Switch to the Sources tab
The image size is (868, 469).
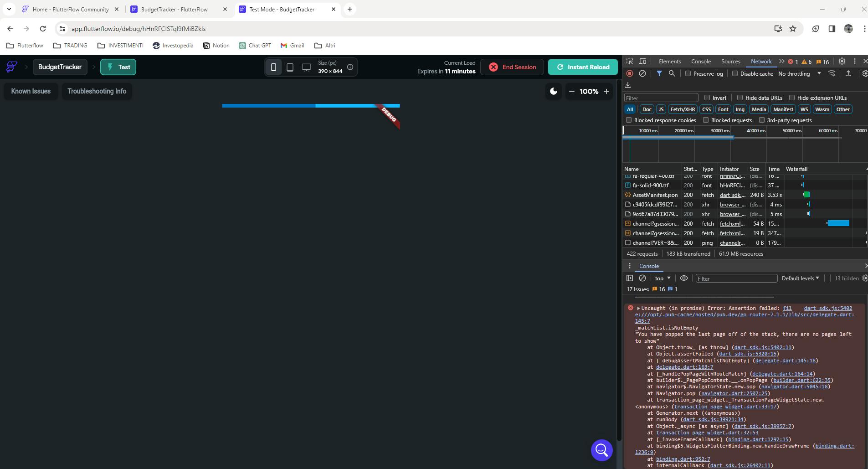tap(730, 62)
